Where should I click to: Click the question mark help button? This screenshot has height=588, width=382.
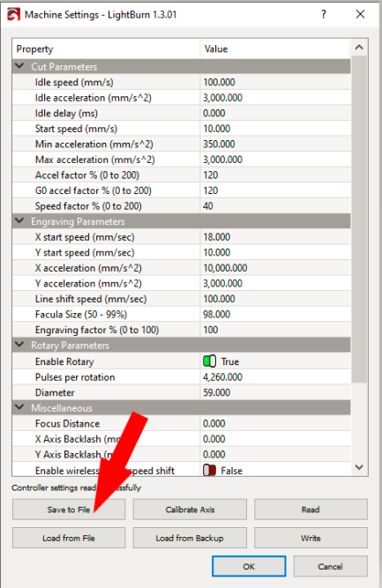pyautogui.click(x=324, y=14)
